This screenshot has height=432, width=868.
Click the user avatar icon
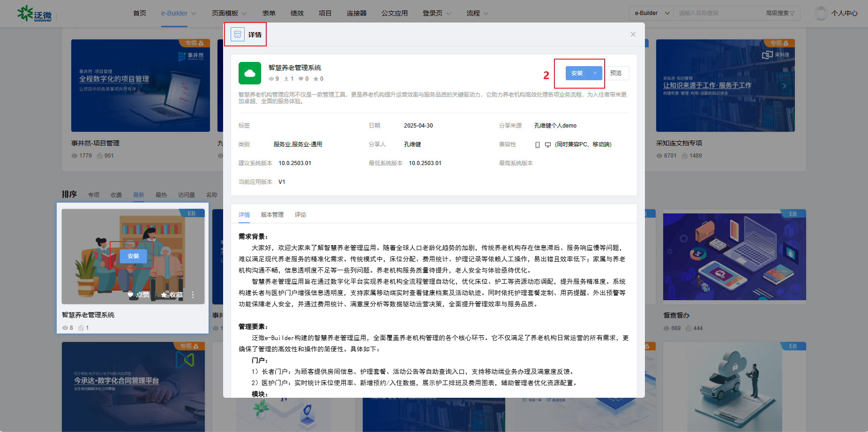[821, 13]
